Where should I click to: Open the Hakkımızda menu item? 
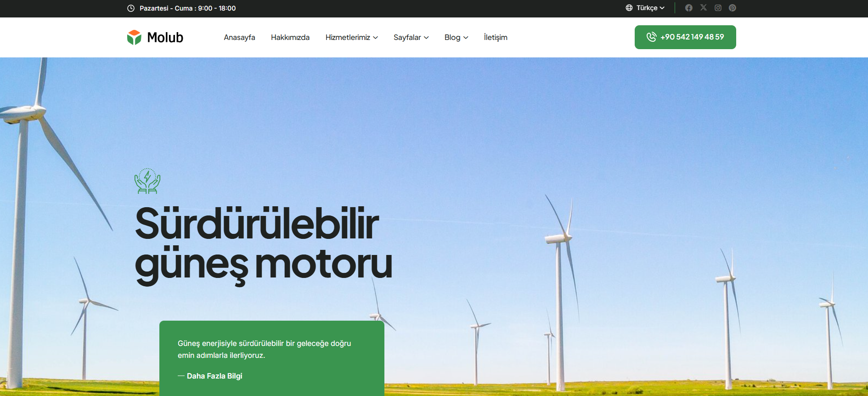pyautogui.click(x=290, y=37)
